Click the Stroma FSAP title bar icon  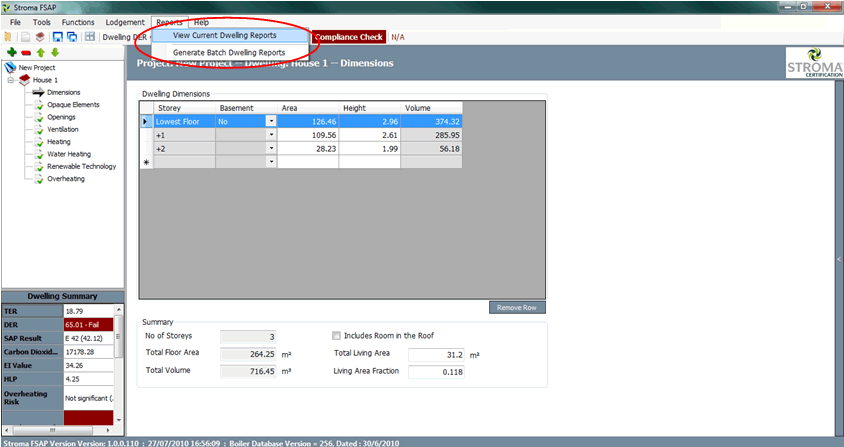coord(6,8)
